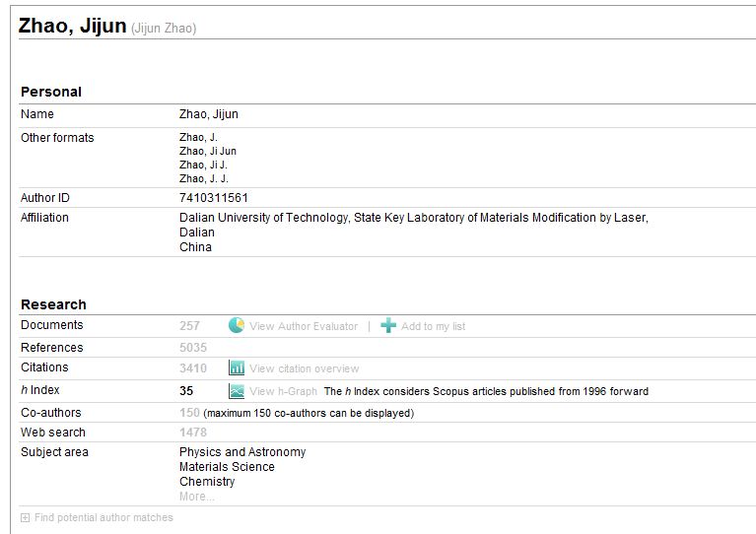
Task: Open the 5035 references count link
Action: point(193,348)
